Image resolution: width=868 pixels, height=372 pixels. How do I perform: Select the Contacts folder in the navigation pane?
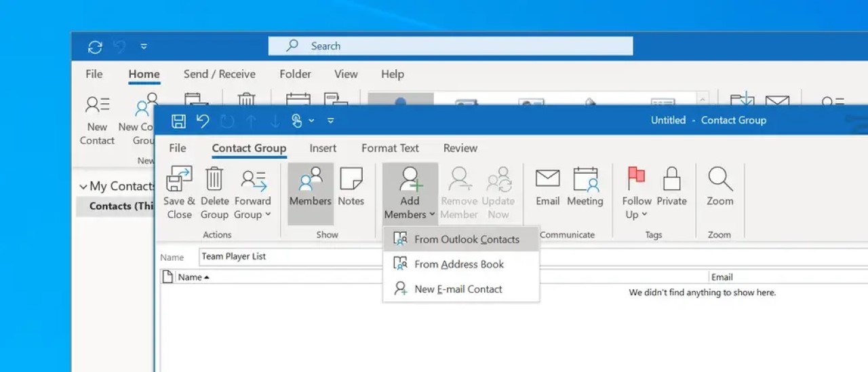click(x=115, y=206)
